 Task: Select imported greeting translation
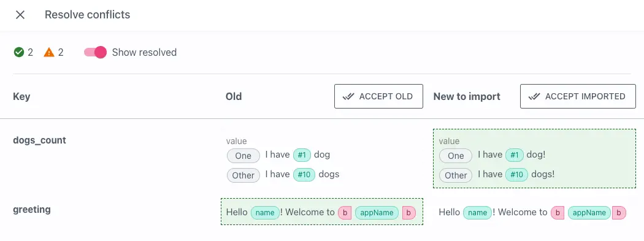point(534,212)
